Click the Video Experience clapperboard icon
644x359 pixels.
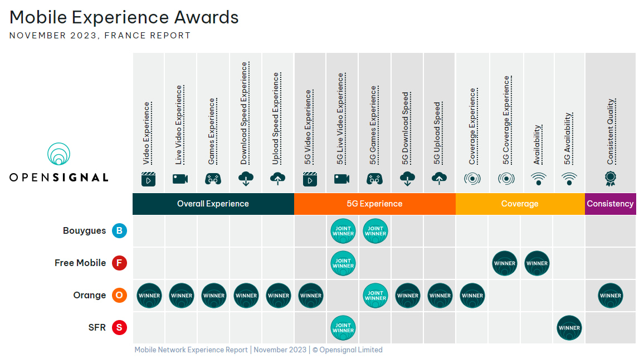[148, 179]
